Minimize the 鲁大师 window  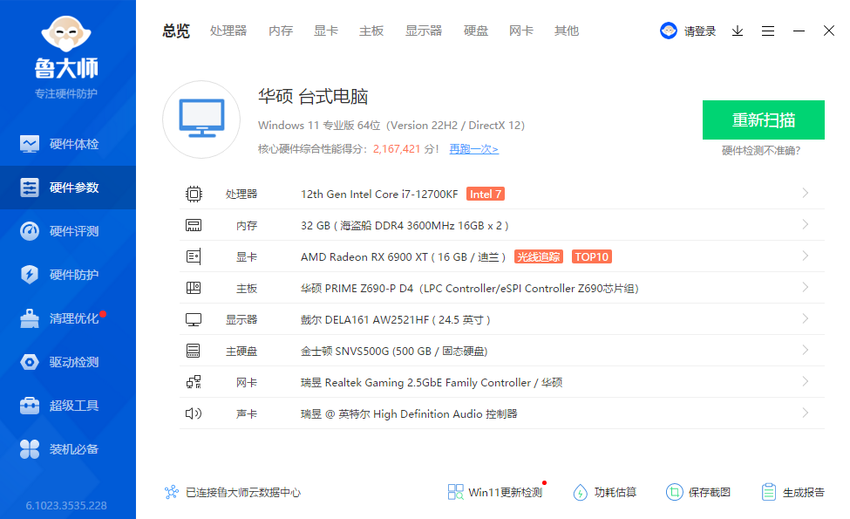[x=799, y=31]
